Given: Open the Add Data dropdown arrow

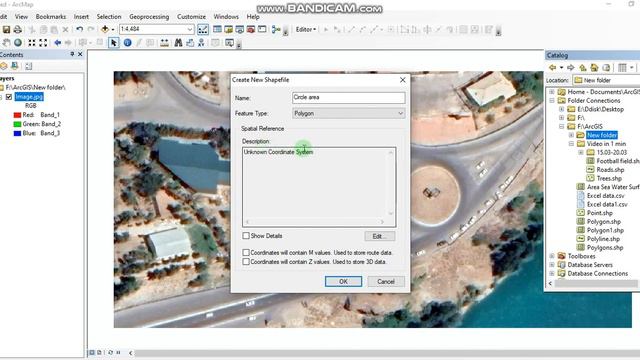Looking at the screenshot, I should (113, 29).
